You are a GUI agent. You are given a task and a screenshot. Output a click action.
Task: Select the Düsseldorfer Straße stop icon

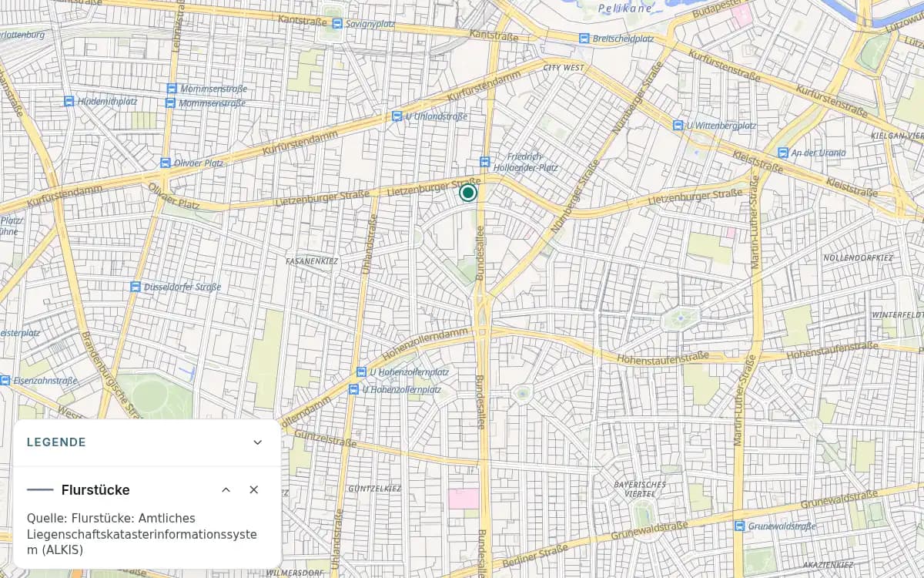coord(136,287)
